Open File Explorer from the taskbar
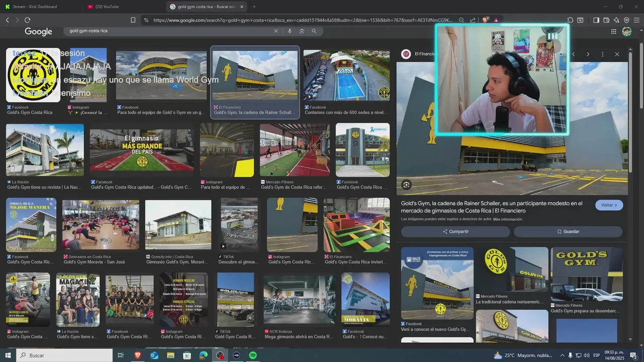Image resolution: width=644 pixels, height=362 pixels. click(x=171, y=355)
